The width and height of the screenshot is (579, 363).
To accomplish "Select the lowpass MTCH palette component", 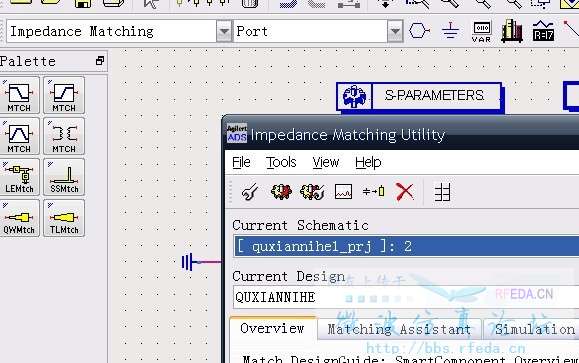I will pyautogui.click(x=19, y=95).
